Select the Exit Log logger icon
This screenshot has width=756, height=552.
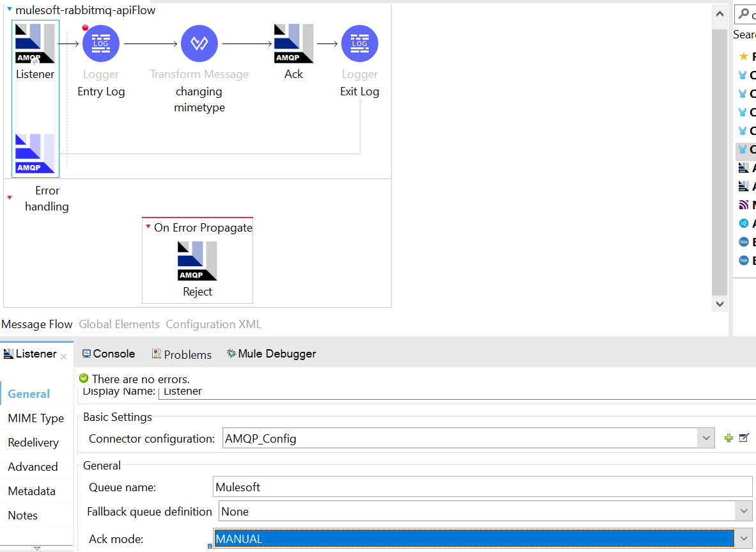(x=360, y=43)
